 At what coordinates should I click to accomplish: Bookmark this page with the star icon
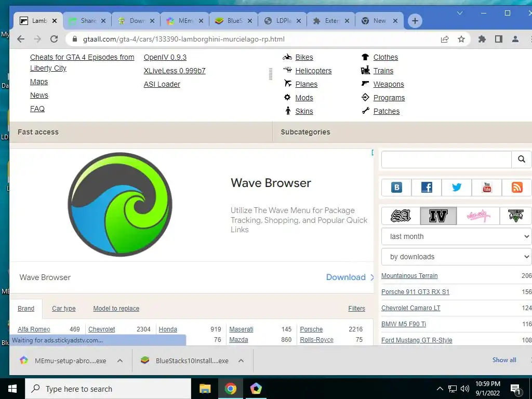point(461,39)
